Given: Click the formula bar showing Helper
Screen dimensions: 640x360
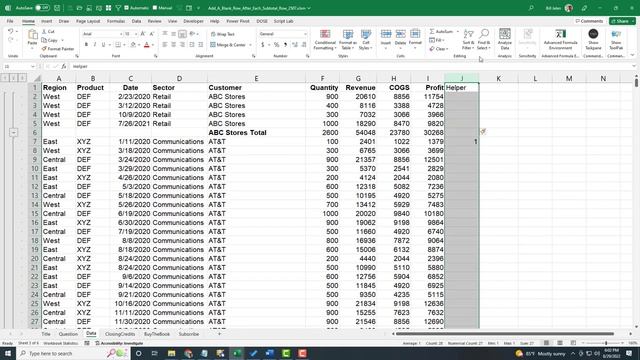Looking at the screenshot, I should point(351,66).
